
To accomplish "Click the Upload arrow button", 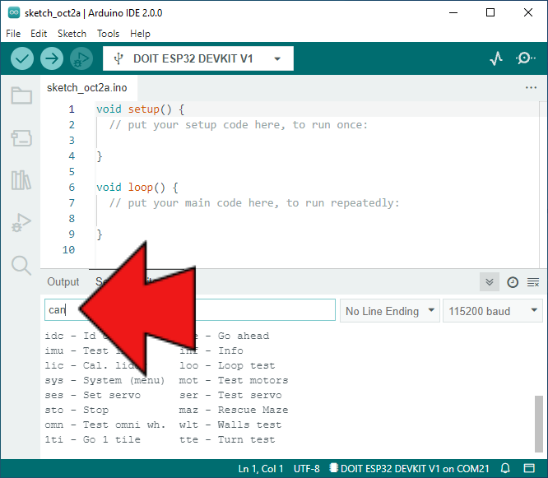I will [x=52, y=58].
